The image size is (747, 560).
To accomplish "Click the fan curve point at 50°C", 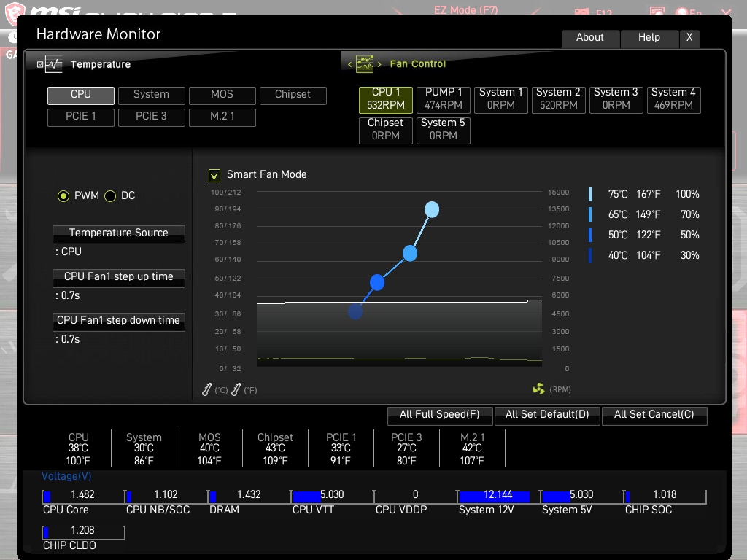I will [377, 282].
